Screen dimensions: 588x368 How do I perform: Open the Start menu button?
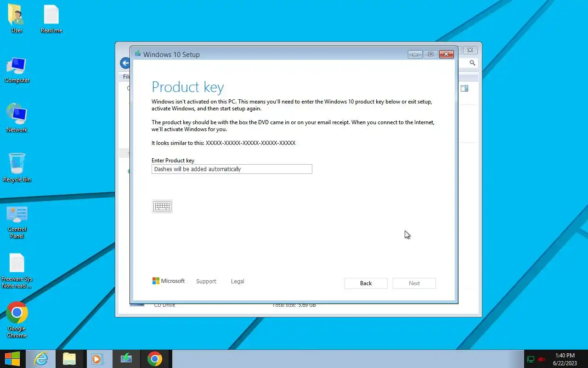pos(12,359)
